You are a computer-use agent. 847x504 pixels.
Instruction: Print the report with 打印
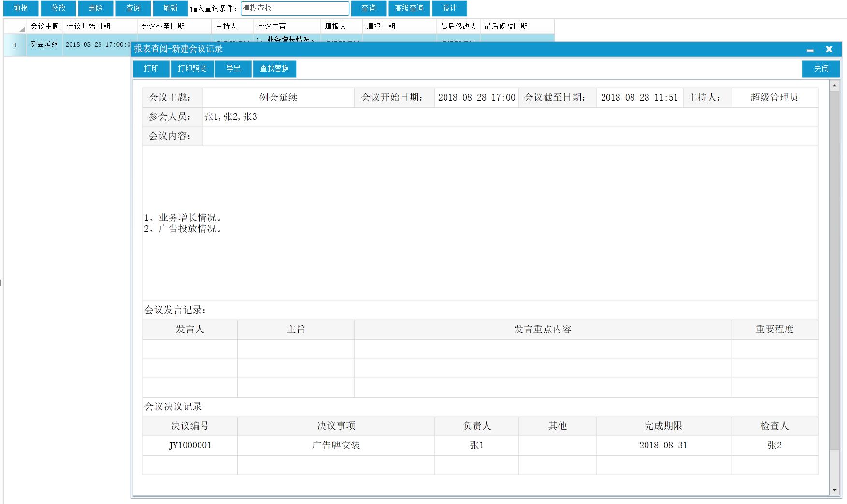[x=151, y=69]
